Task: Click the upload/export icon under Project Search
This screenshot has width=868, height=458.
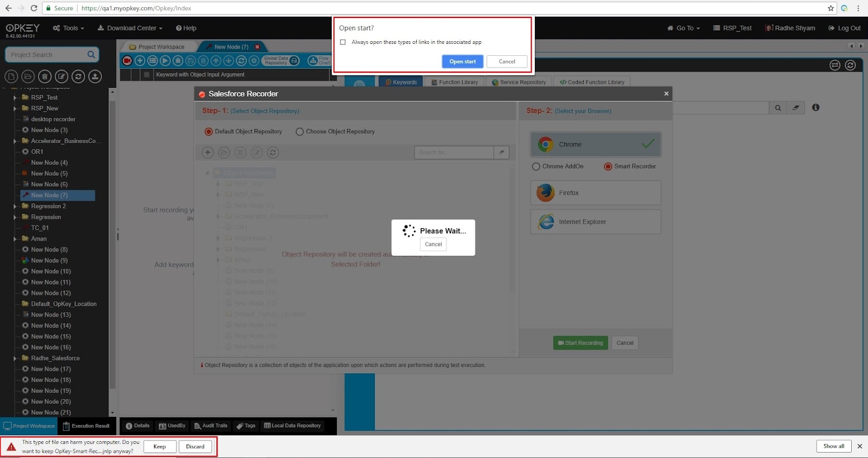Action: point(95,76)
